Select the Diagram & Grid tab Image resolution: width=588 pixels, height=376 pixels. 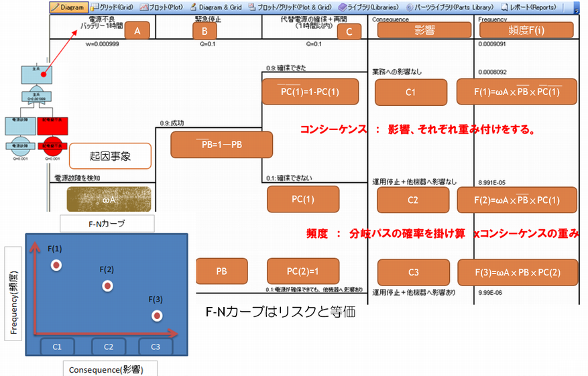pyautogui.click(x=216, y=7)
